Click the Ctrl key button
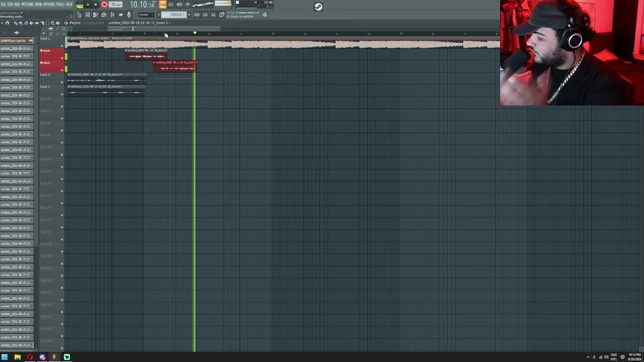Screen dimensions: 644x362 click(205, 15)
